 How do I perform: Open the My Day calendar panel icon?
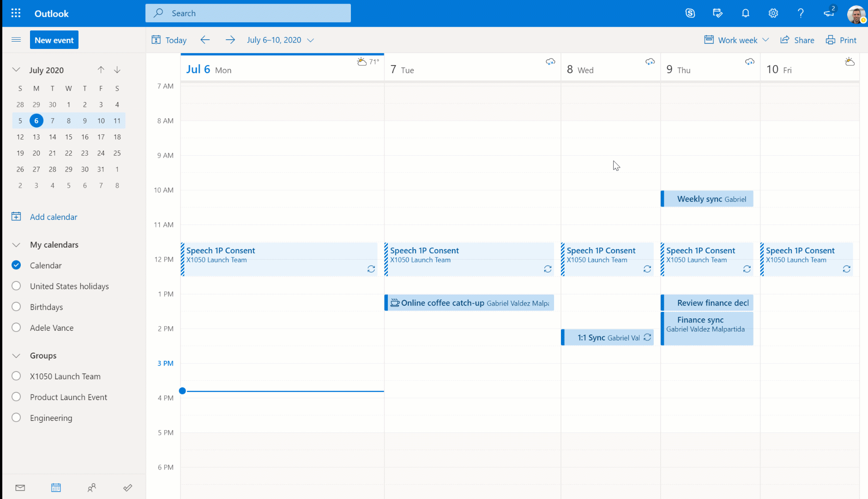point(718,13)
